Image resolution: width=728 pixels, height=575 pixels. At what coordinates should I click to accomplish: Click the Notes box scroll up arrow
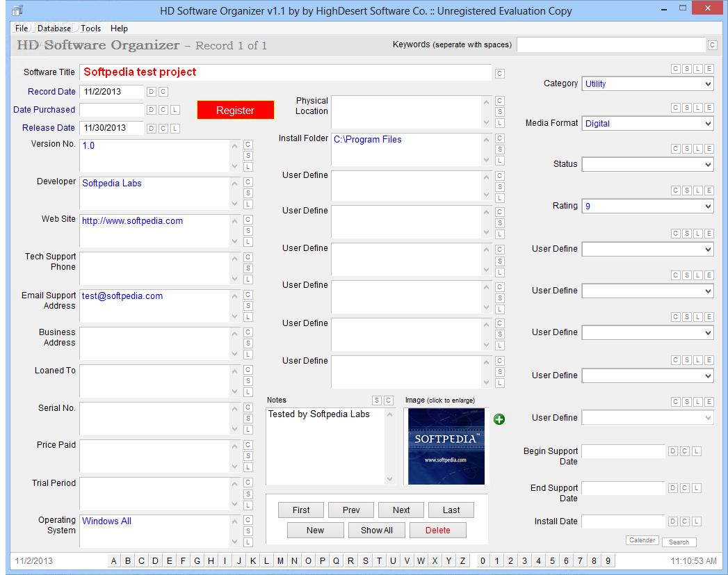tap(389, 414)
